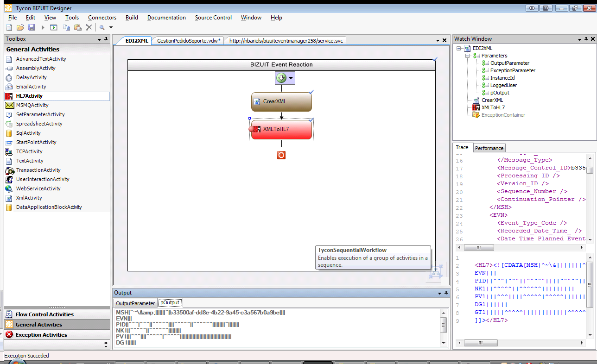Open the Documentation menu

tap(166, 18)
